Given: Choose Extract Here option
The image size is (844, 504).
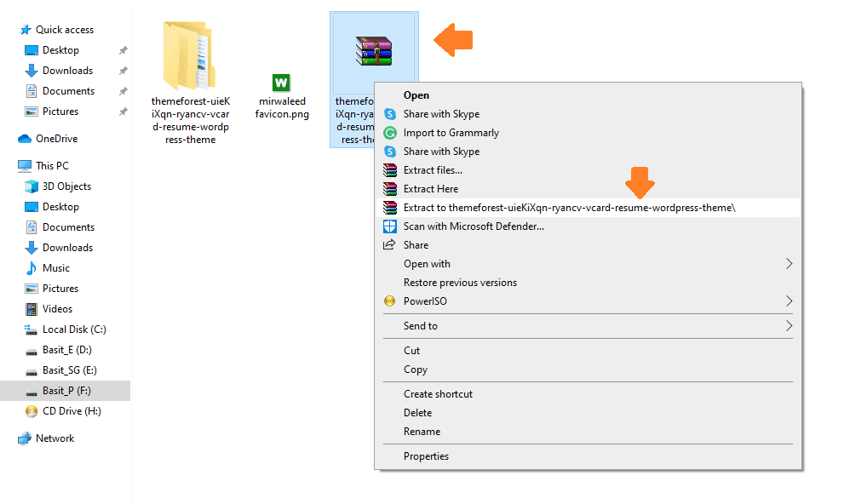Looking at the screenshot, I should coord(588,189).
